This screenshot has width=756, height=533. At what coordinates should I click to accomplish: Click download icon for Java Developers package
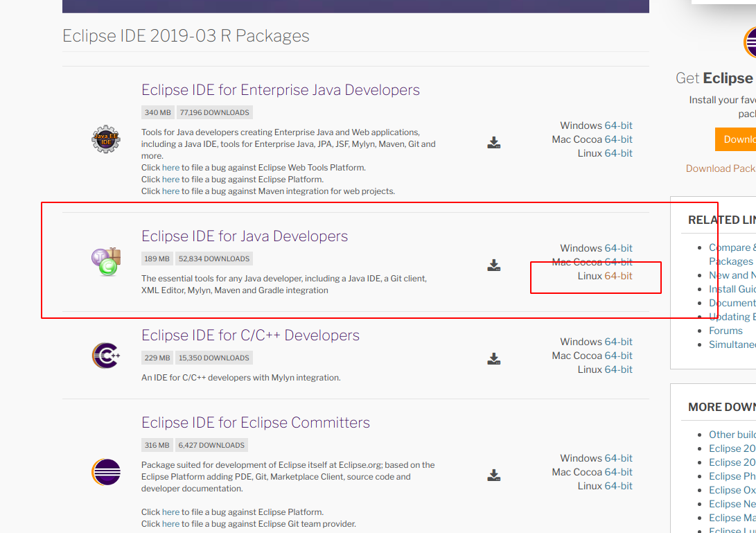pyautogui.click(x=493, y=265)
